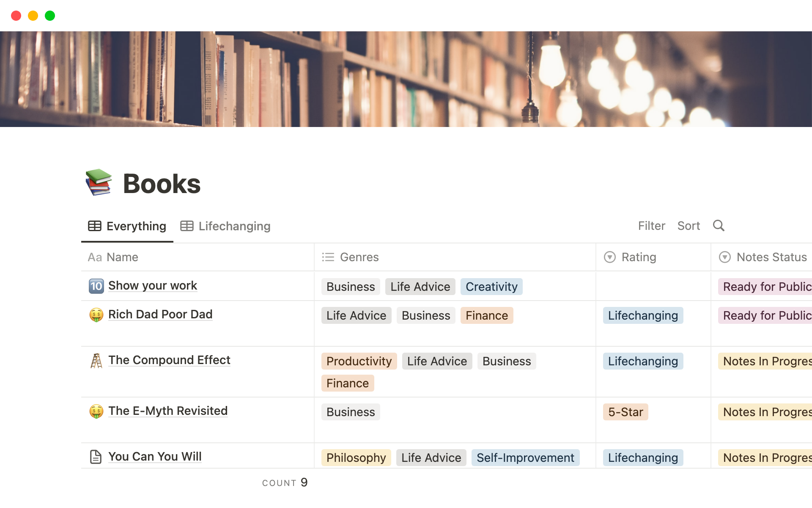812x508 pixels.
Task: Click the page icon beside You Can You Will
Action: tap(96, 457)
